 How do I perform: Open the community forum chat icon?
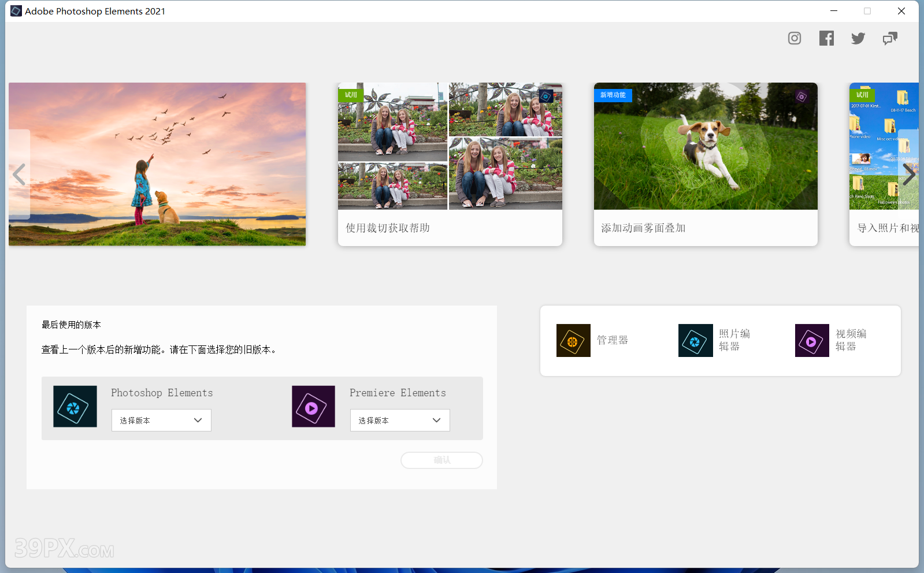click(890, 38)
